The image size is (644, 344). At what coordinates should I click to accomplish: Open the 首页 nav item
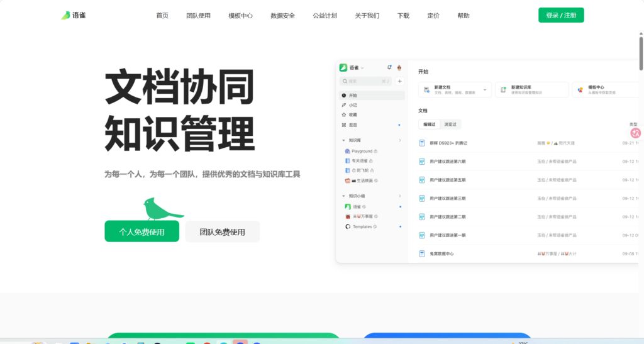tap(162, 16)
